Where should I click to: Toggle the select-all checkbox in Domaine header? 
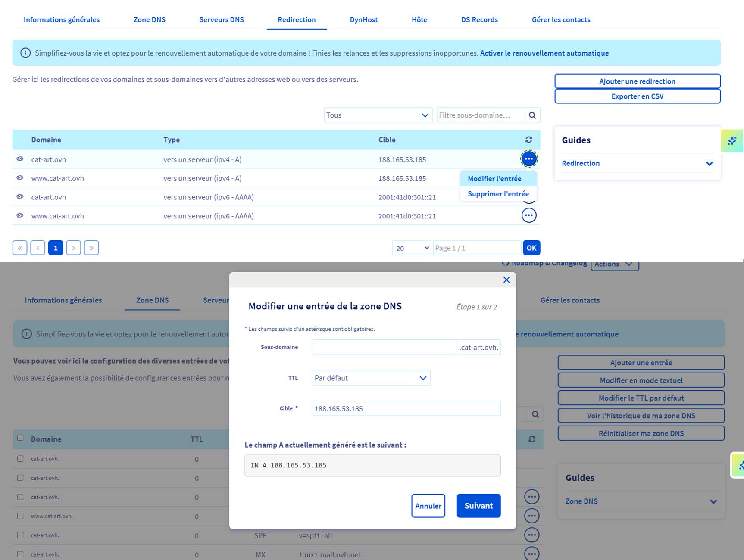20,438
